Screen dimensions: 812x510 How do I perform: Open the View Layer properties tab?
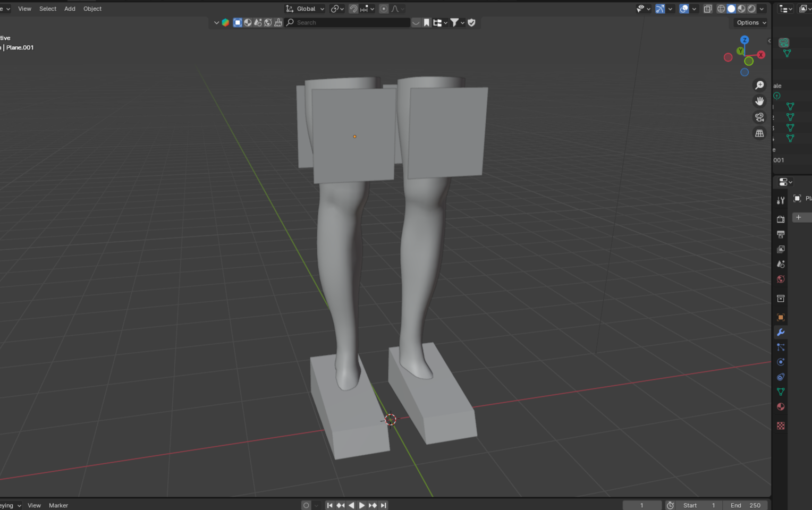coord(781,249)
